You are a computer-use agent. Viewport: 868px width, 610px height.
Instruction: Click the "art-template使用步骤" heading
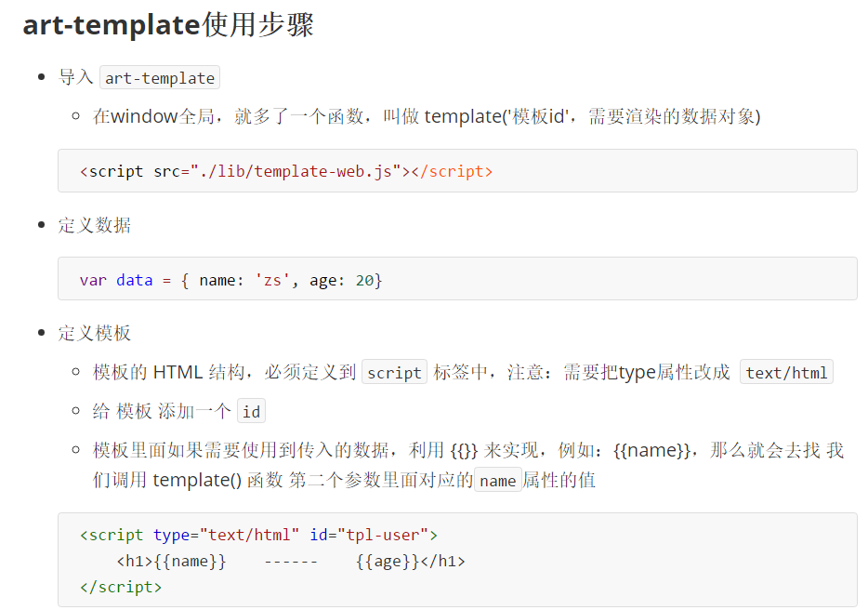168,25
